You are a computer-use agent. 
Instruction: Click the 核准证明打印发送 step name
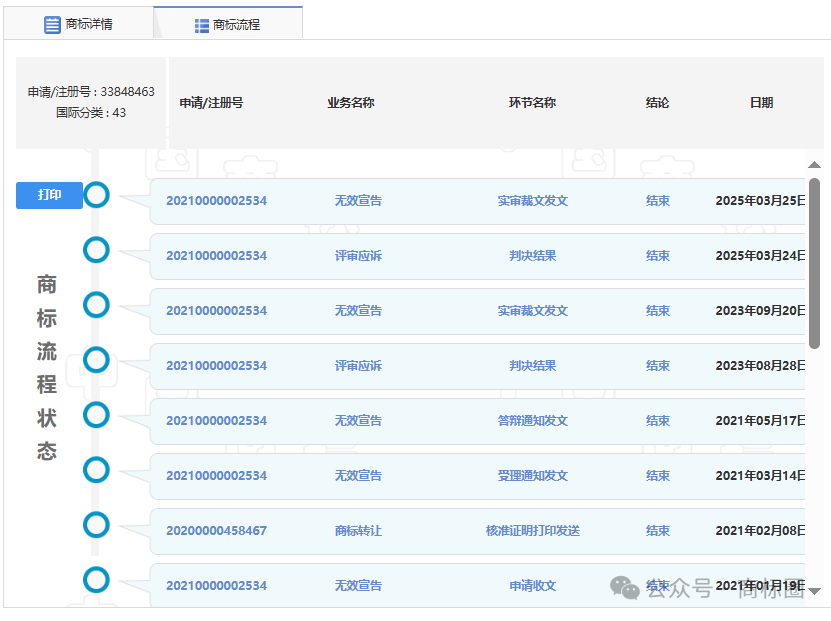tap(533, 531)
